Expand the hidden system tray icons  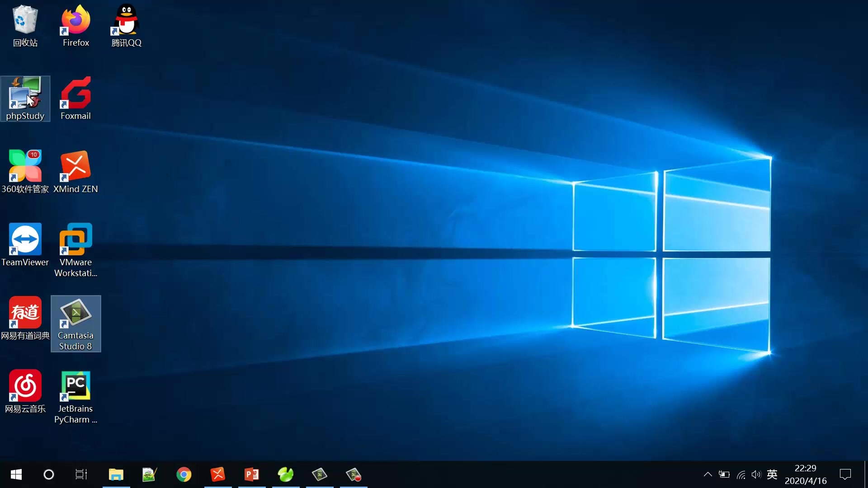(x=708, y=474)
